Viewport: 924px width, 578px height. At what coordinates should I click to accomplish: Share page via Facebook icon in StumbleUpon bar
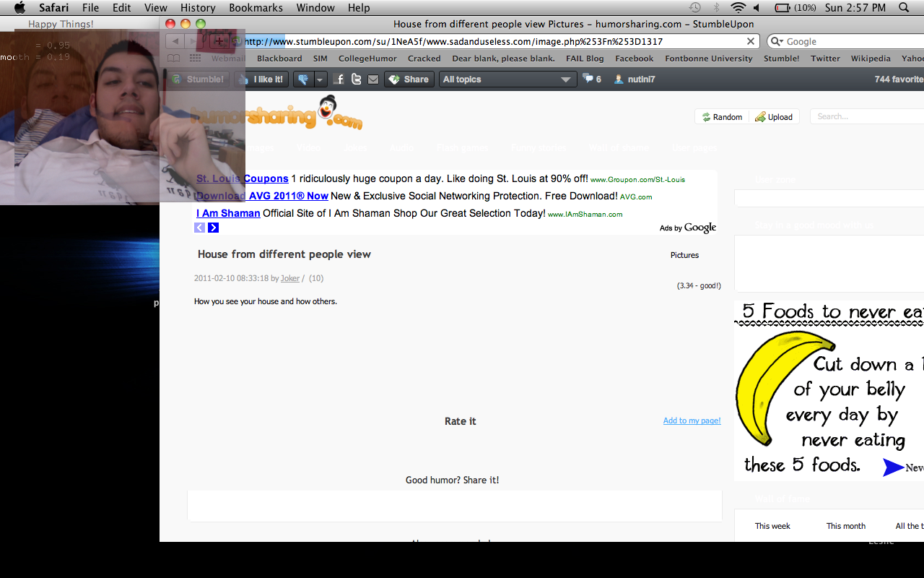pyautogui.click(x=339, y=79)
